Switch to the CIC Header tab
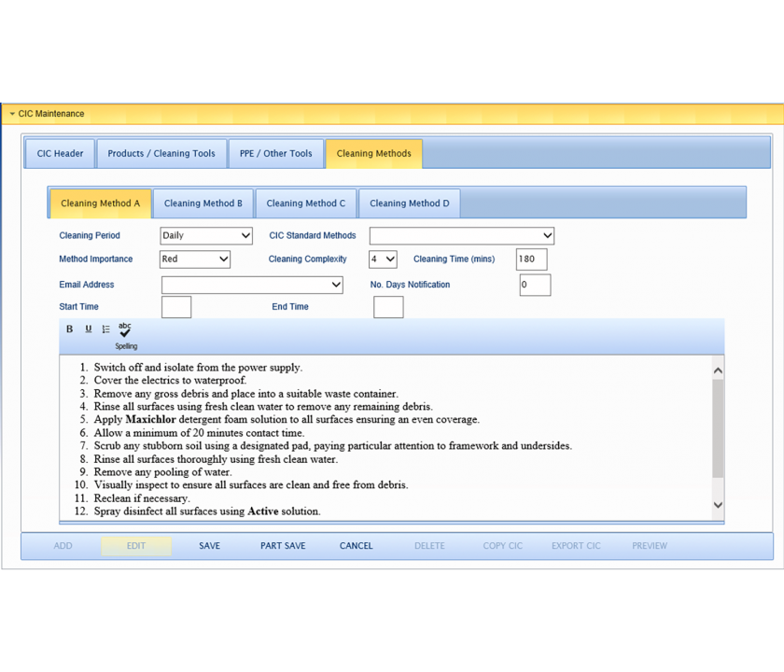 tap(60, 154)
